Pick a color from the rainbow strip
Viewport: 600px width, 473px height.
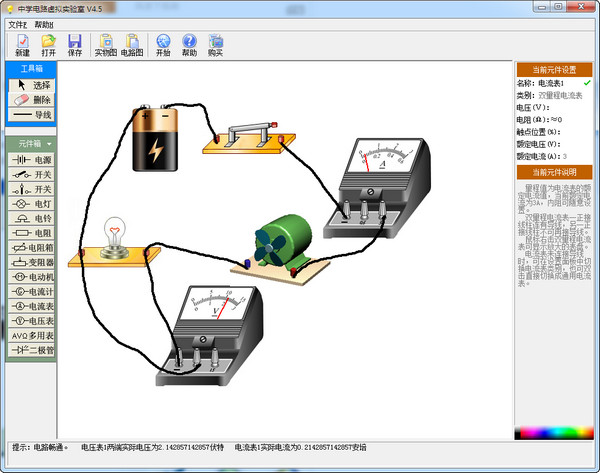554,432
